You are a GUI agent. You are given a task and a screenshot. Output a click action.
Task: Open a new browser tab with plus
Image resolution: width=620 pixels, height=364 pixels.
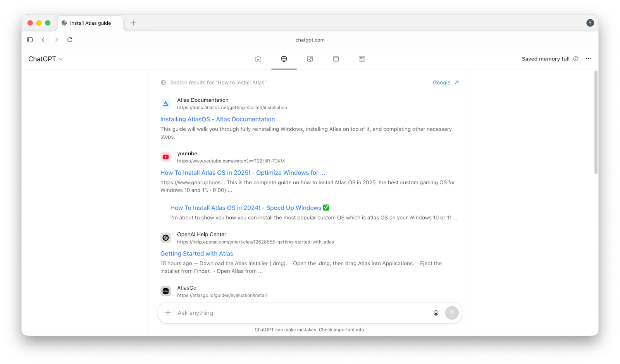[x=133, y=23]
